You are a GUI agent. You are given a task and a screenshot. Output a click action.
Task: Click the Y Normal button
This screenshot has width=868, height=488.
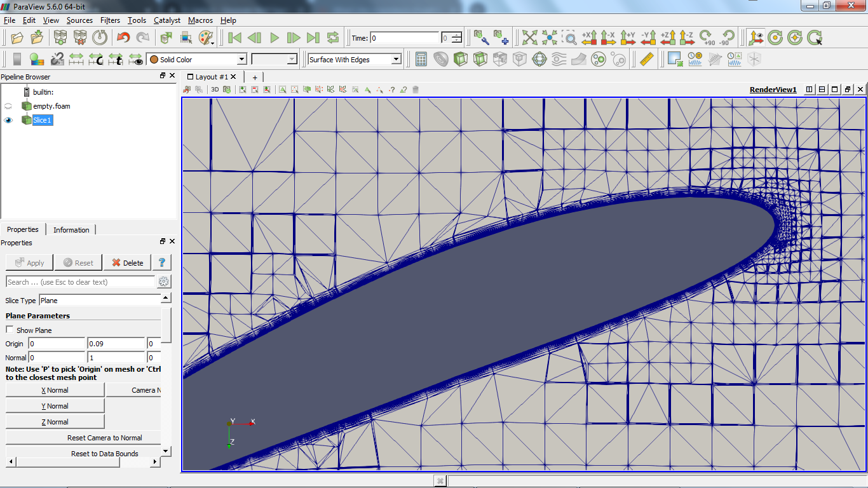55,406
